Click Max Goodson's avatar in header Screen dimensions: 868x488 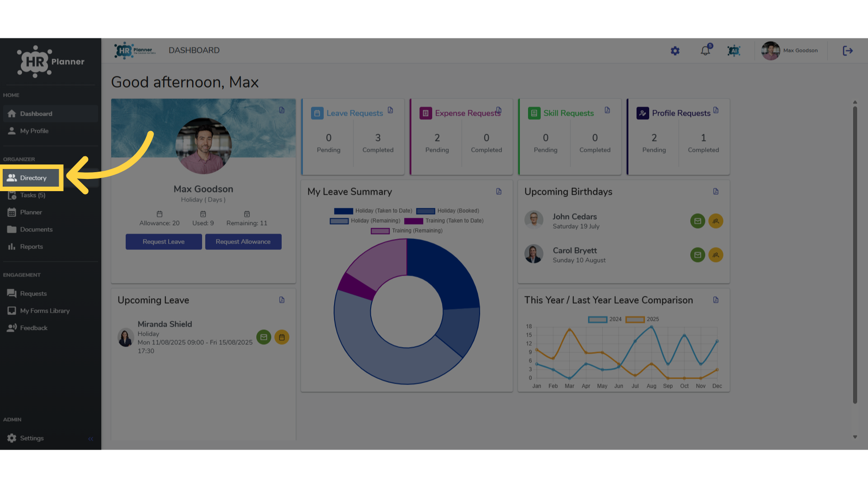point(770,51)
